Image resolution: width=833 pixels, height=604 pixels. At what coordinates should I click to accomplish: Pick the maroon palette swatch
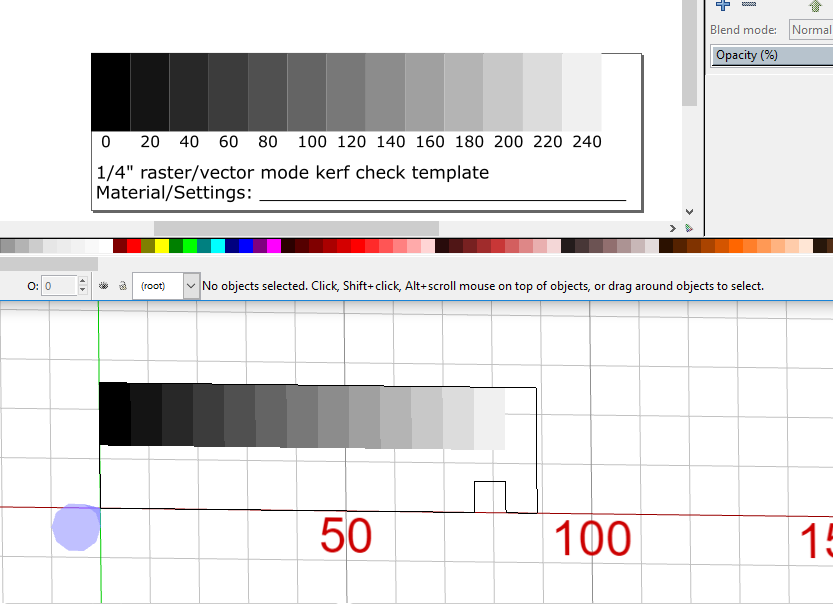point(120,246)
